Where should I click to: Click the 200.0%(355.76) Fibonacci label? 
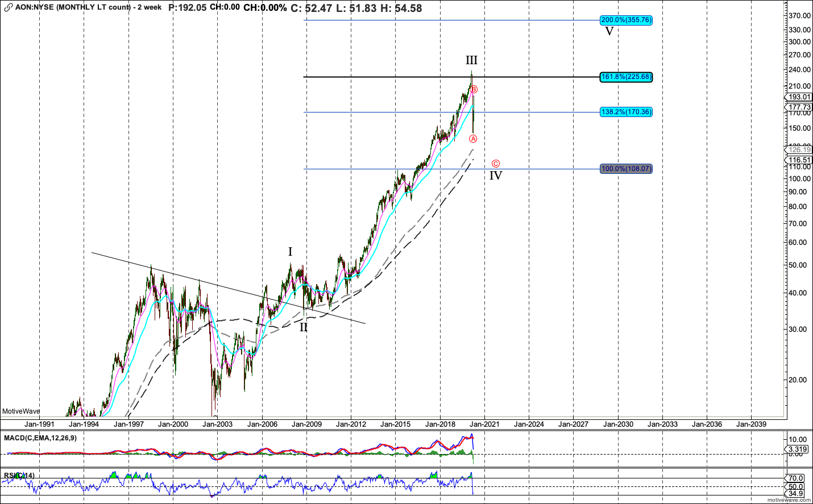click(x=626, y=20)
